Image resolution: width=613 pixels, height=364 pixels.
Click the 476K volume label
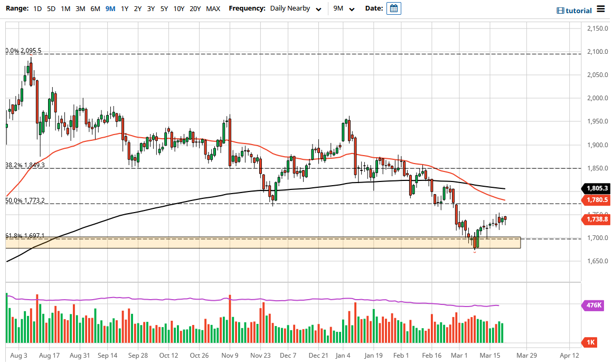point(593,305)
